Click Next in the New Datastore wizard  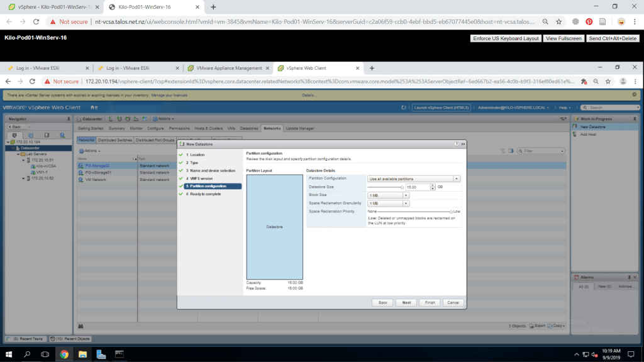[406, 302]
